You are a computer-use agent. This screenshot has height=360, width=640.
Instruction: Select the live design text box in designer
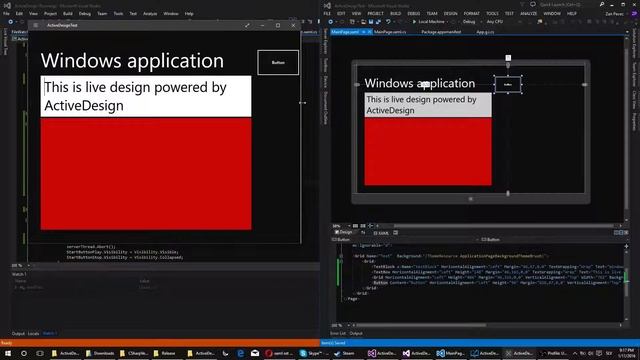[x=428, y=105]
